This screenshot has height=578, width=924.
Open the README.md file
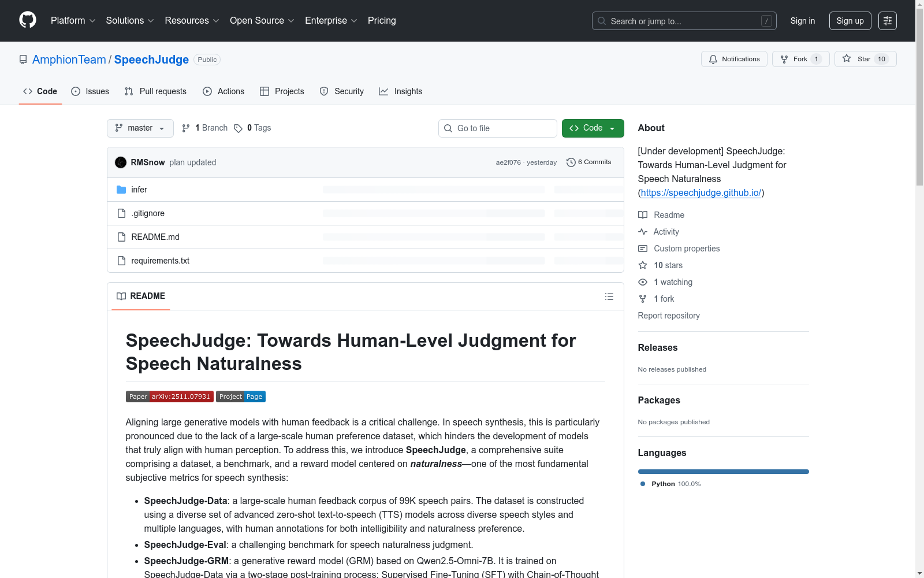155,237
